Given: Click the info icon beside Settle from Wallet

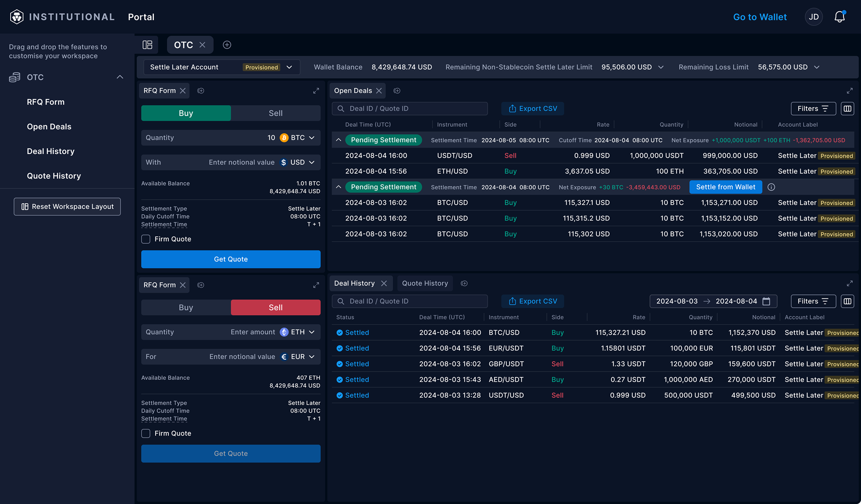Looking at the screenshot, I should coord(771,187).
